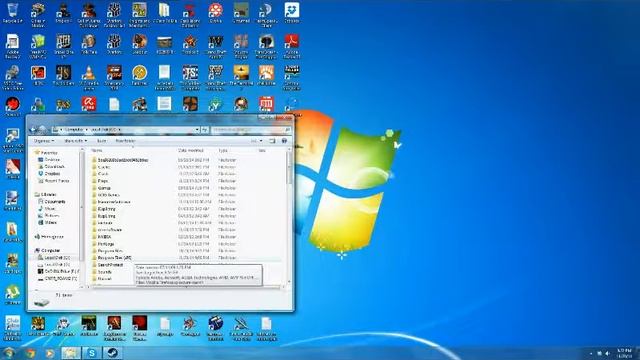Click the network icon in system tray
Screen dimensions: 640x360
(x=600, y=353)
